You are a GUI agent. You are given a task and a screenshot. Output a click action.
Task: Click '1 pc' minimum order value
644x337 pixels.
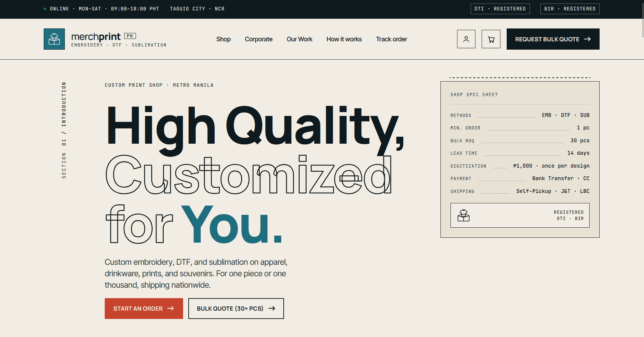coord(583,128)
